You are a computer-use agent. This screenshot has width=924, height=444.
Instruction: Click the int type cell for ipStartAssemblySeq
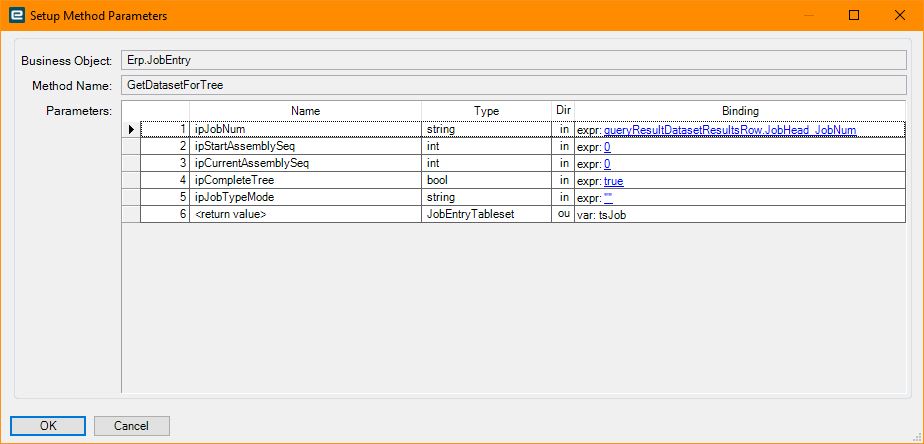(x=487, y=146)
